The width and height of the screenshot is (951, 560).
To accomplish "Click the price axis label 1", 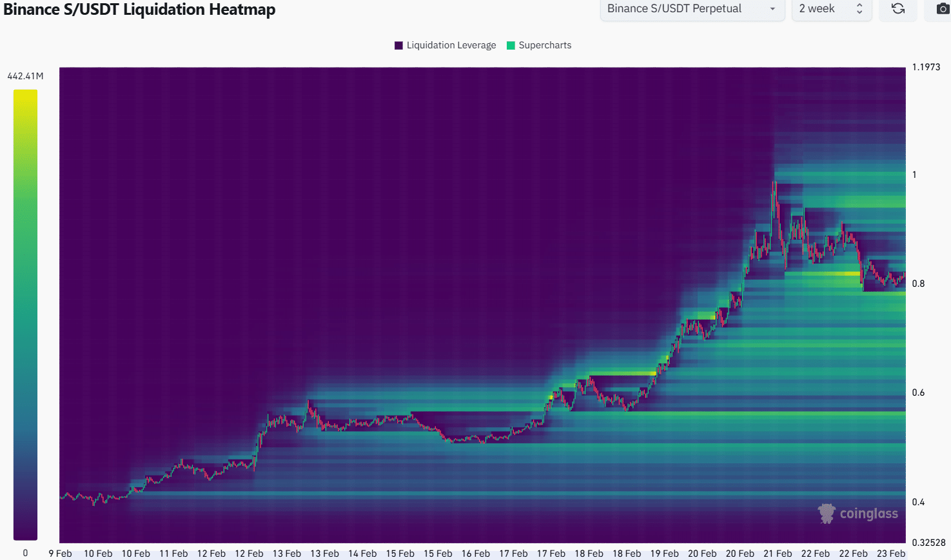I will coord(914,175).
